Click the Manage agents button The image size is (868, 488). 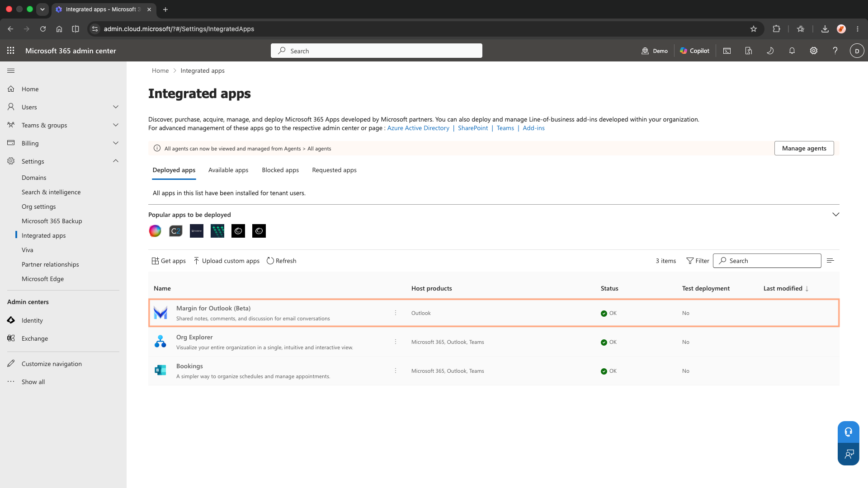[x=804, y=148]
